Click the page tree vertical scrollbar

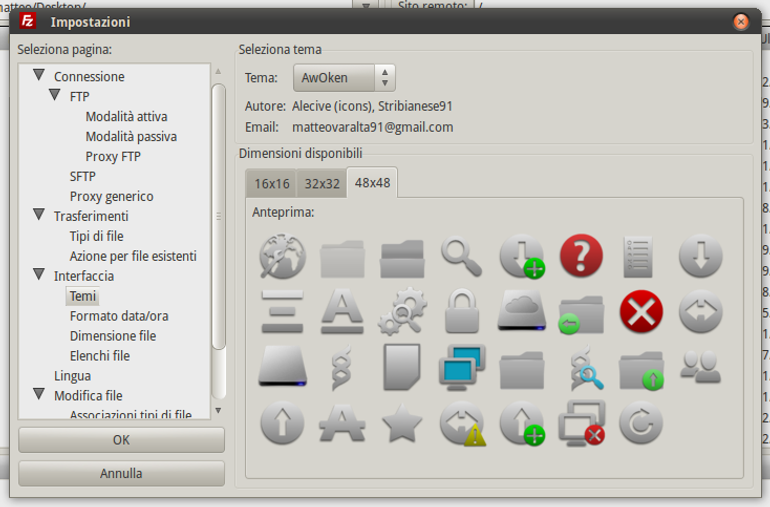click(219, 216)
